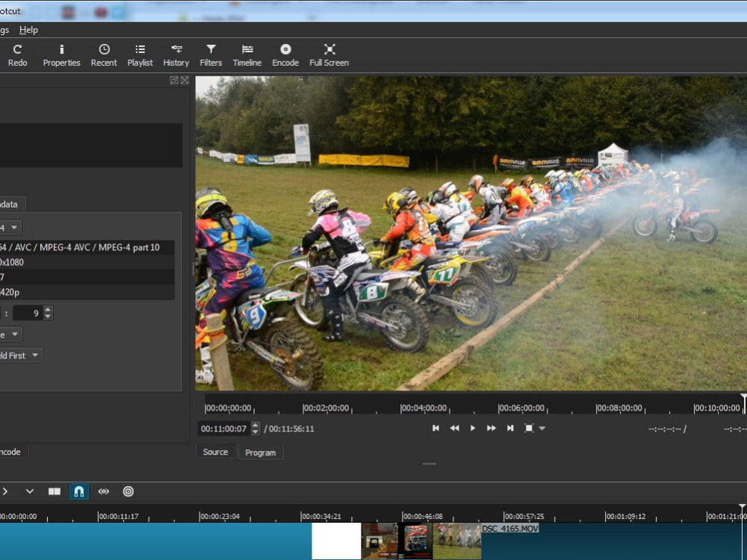The image size is (747, 560).
Task: Toggle the player zoom button
Action: 529,428
